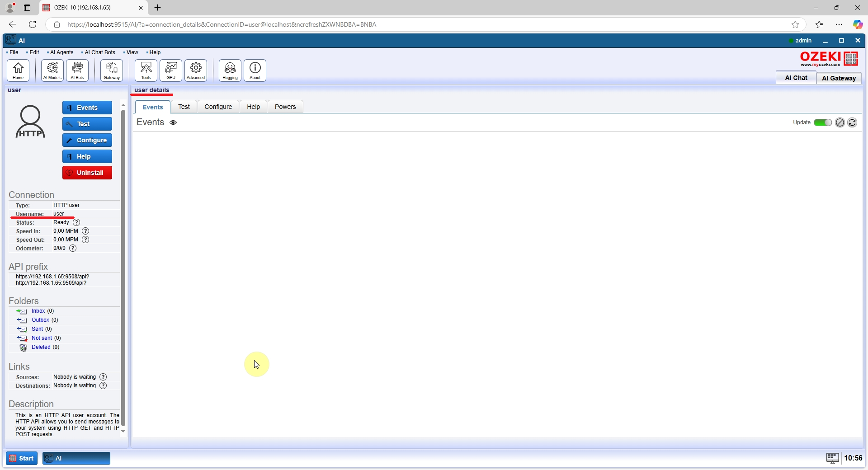Switch to the Powers tab
The height and width of the screenshot is (470, 868).
tap(285, 107)
